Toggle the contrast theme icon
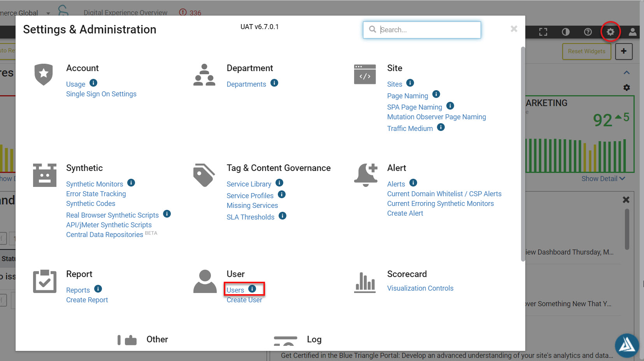The image size is (644, 361). pyautogui.click(x=566, y=32)
